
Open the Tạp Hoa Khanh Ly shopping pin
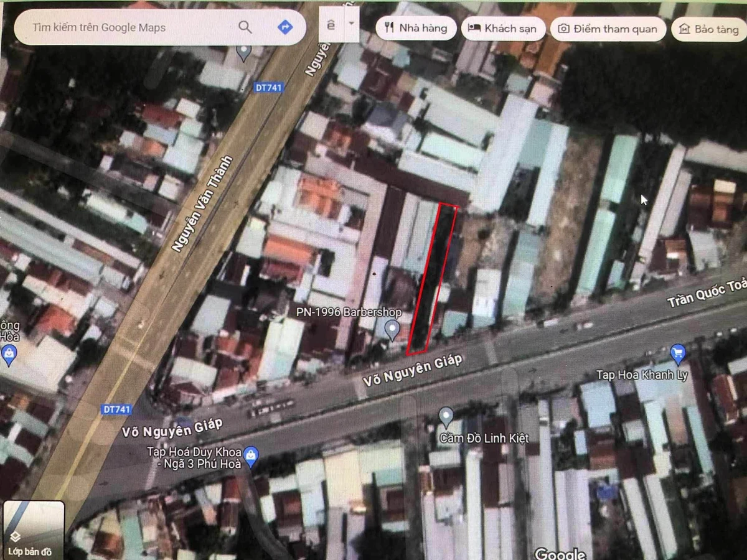tap(678, 355)
